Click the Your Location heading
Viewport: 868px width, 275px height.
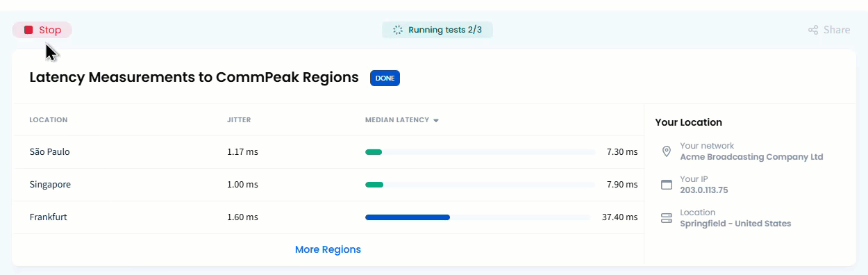pyautogui.click(x=689, y=122)
